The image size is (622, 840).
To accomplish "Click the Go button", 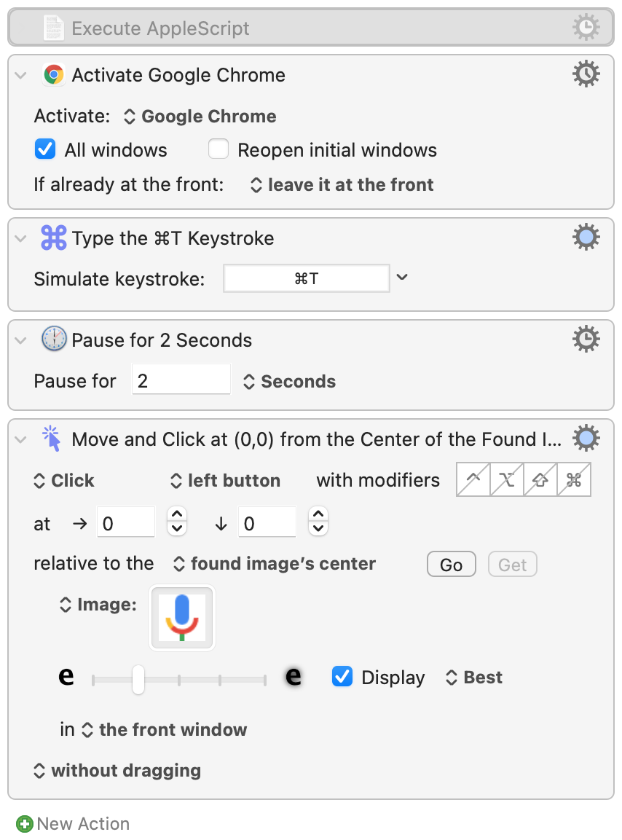I will (x=451, y=564).
